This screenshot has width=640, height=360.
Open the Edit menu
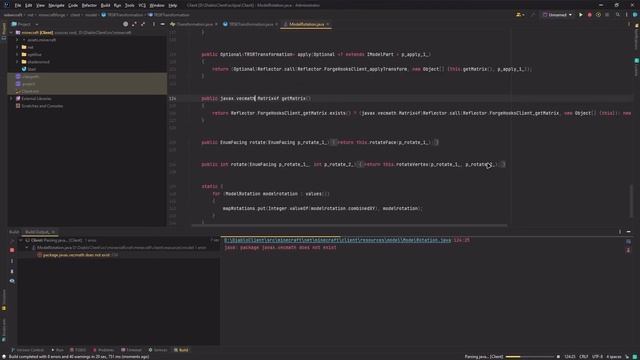[x=29, y=5]
